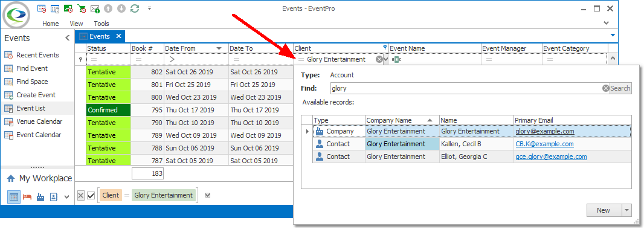Click the green chart-with-clock toolbar icon
The width and height of the screenshot is (644, 229).
coord(68,8)
